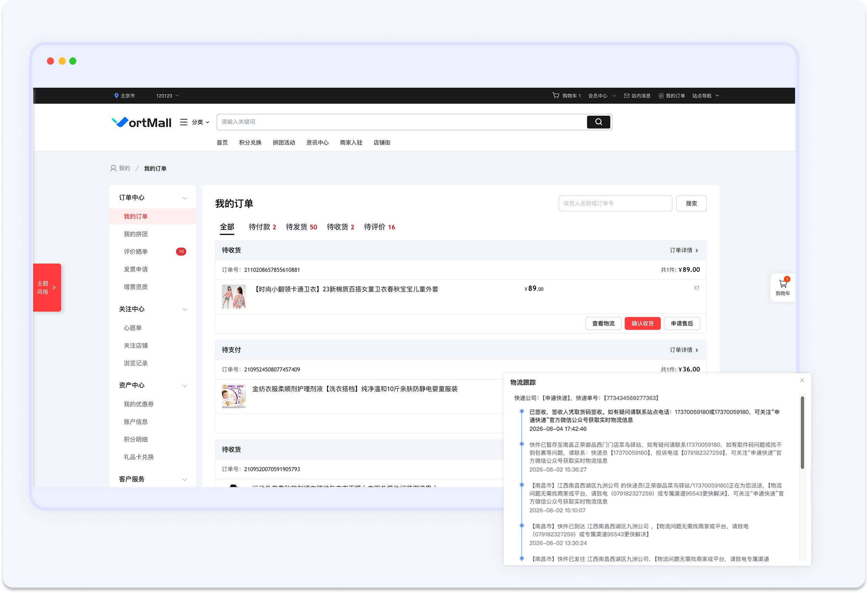The height and width of the screenshot is (593, 868).
Task: Collapse the 资产中心 sidebar section
Action: (185, 386)
